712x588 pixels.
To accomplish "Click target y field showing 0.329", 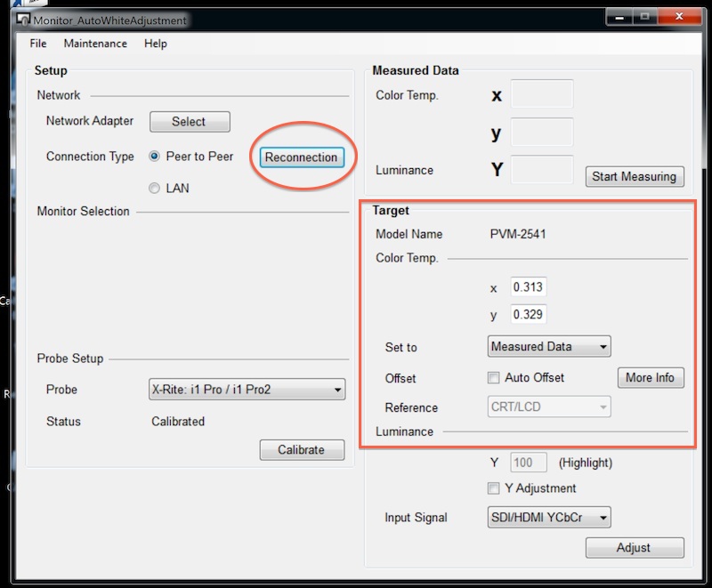I will pyautogui.click(x=528, y=314).
